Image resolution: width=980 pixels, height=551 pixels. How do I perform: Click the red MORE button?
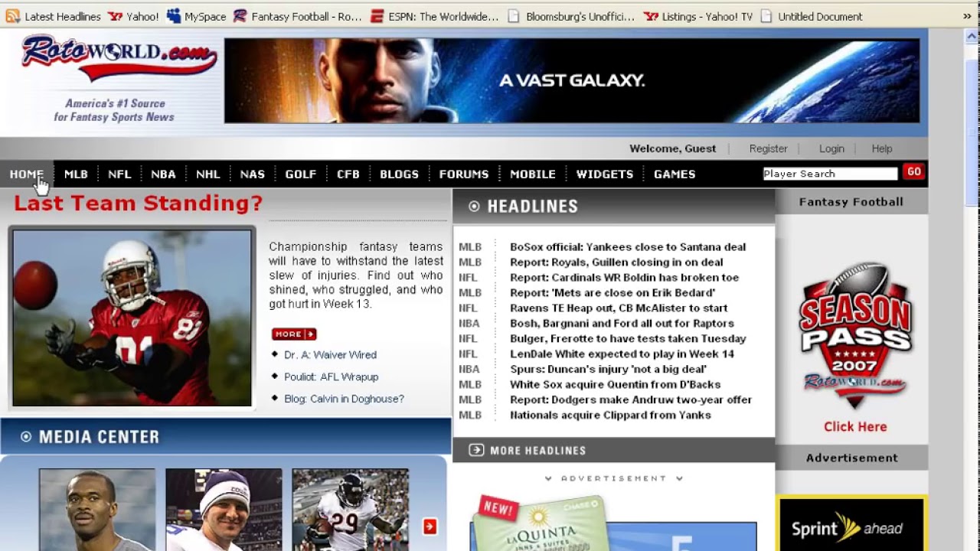294,334
